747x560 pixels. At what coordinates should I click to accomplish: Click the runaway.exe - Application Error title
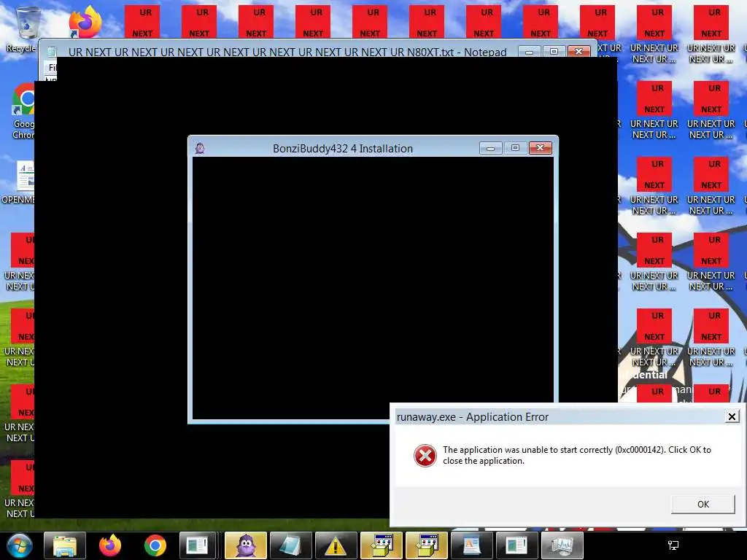point(472,417)
